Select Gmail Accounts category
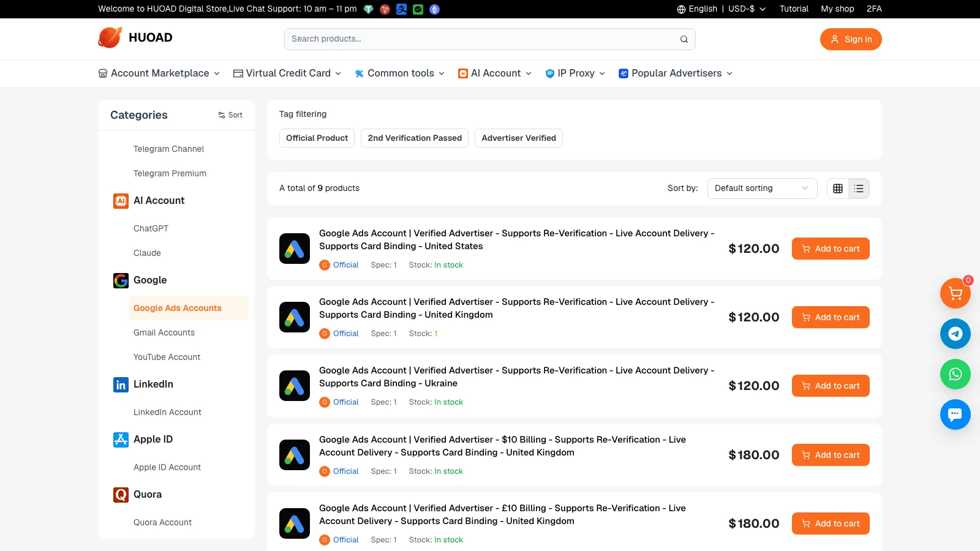980x551 pixels. [x=164, y=333]
